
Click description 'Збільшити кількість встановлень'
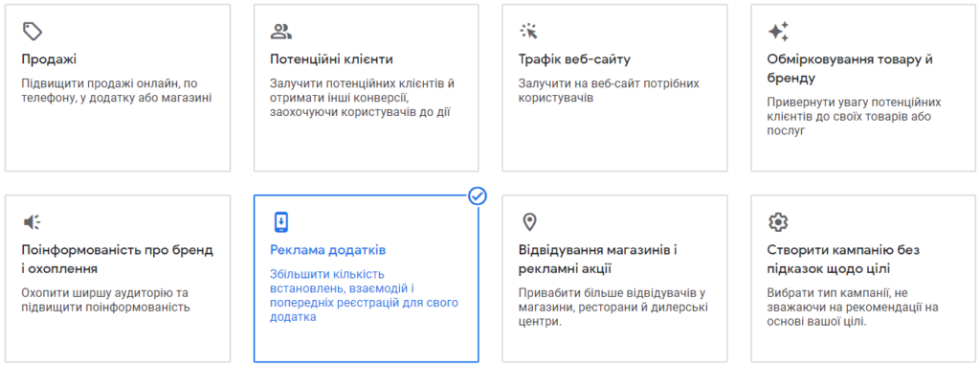(364, 296)
